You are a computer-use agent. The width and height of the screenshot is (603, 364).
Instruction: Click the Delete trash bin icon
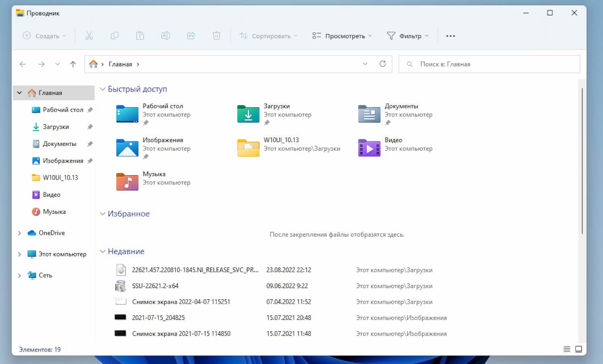tap(216, 36)
